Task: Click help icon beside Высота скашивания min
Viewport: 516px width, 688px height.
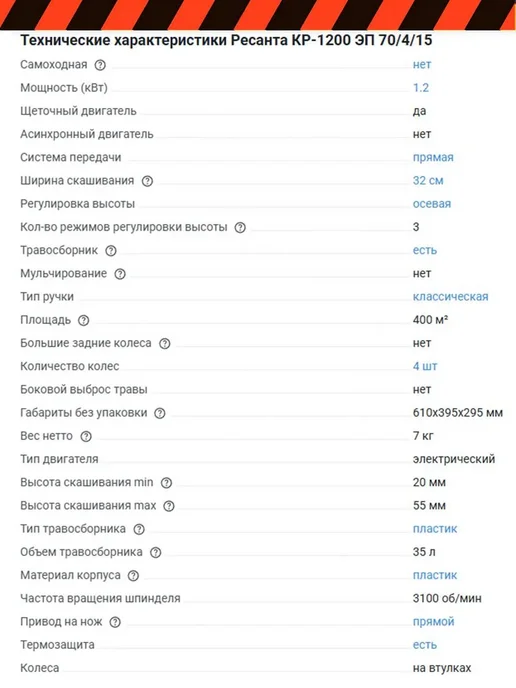Action: point(166,483)
